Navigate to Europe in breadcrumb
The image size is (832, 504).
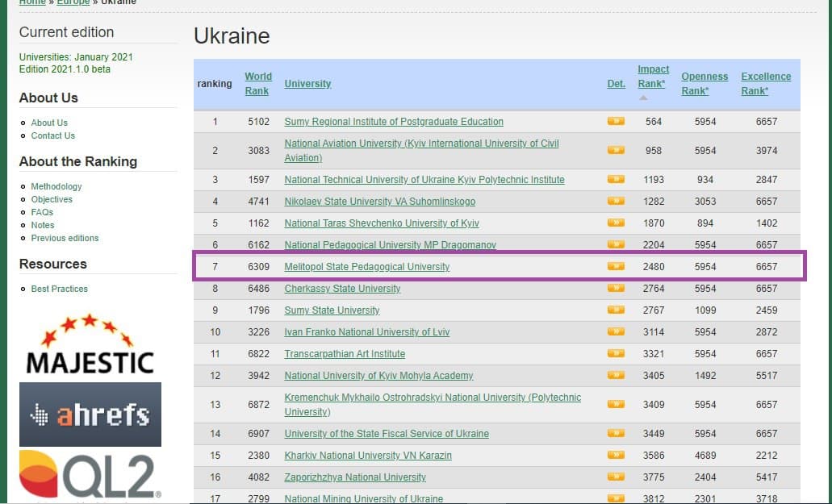point(73,2)
